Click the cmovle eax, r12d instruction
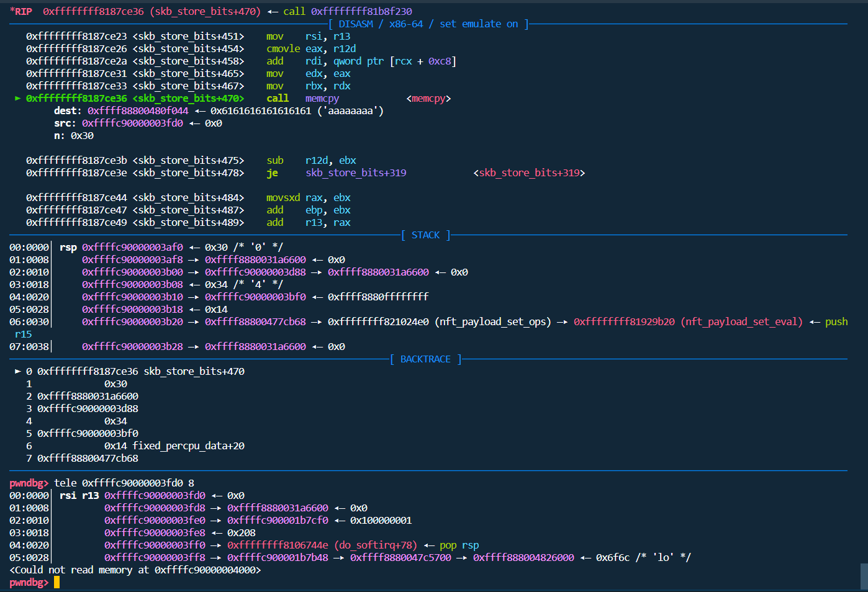The image size is (868, 592). click(311, 48)
